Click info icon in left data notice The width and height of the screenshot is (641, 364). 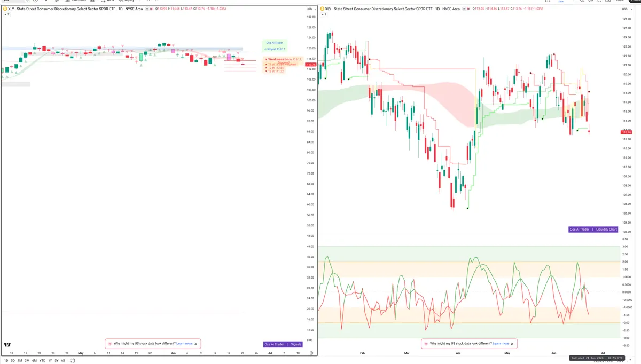[110, 344]
